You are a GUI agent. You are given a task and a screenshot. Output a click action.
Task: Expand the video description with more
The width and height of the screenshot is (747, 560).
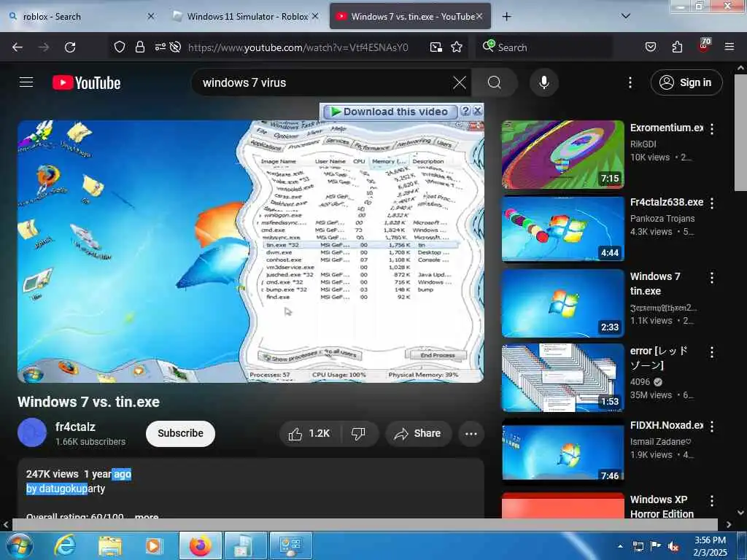146,516
